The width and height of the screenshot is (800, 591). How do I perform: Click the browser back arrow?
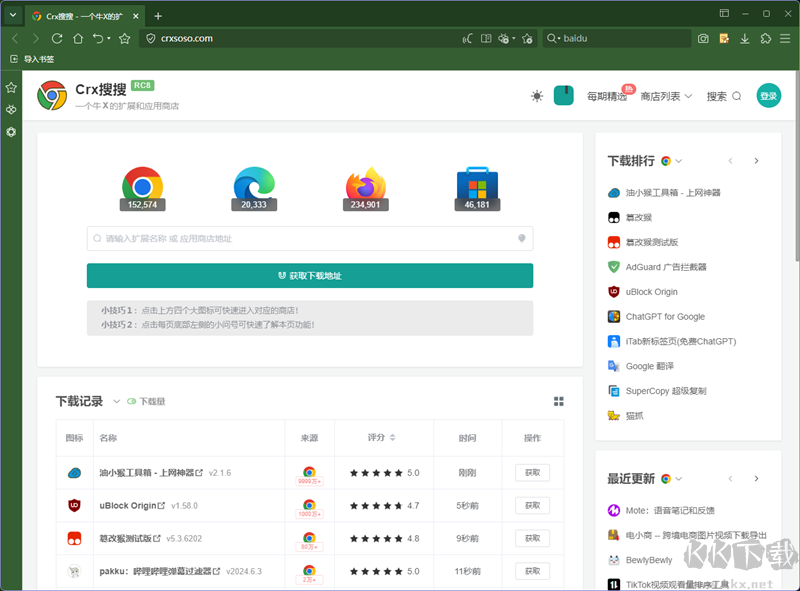[15, 38]
